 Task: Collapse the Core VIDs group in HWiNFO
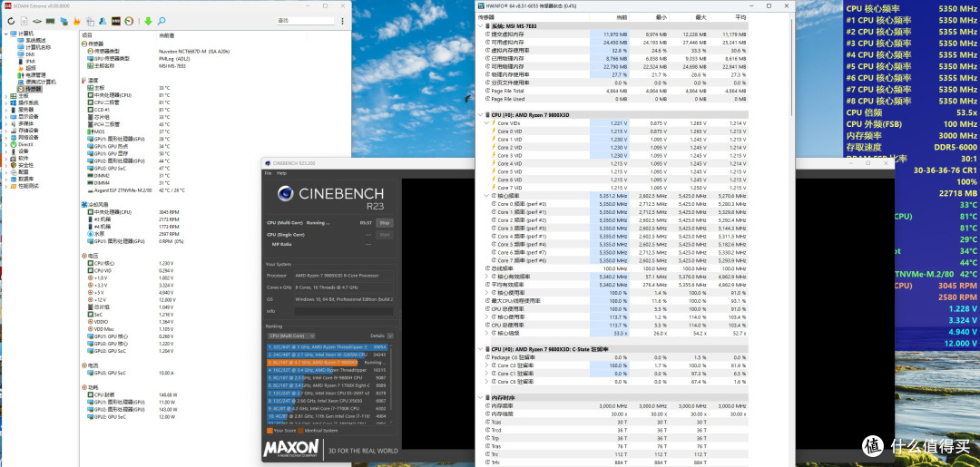[x=487, y=123]
